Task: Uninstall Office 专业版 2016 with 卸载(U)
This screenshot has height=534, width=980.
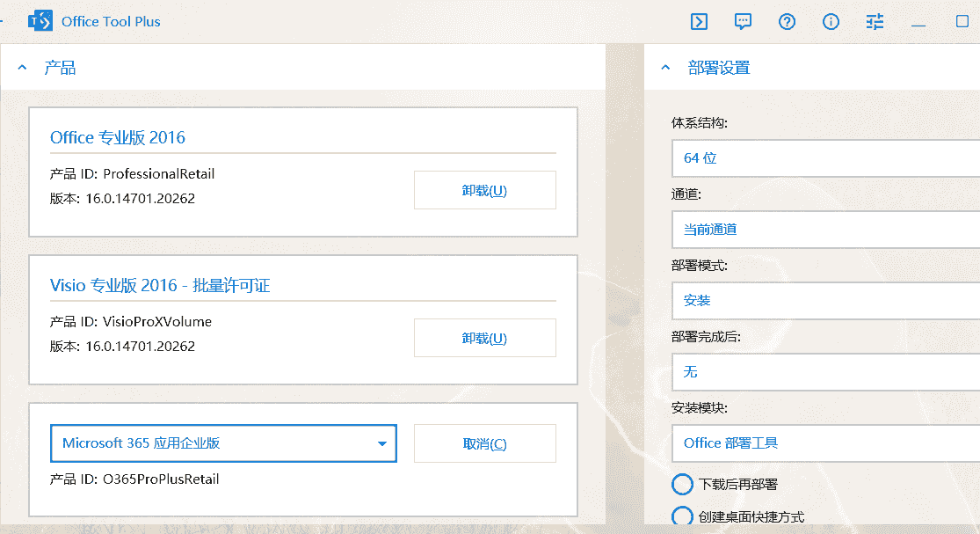Action: click(484, 190)
